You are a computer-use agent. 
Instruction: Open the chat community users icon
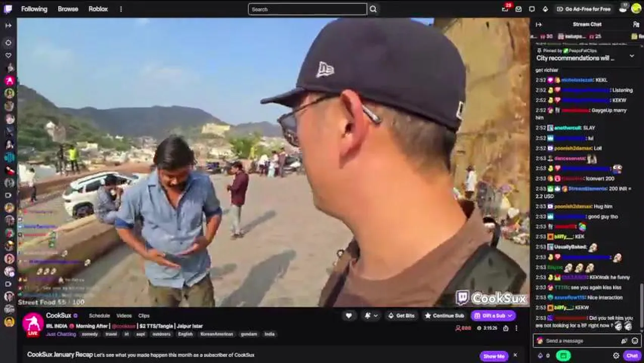tap(636, 24)
